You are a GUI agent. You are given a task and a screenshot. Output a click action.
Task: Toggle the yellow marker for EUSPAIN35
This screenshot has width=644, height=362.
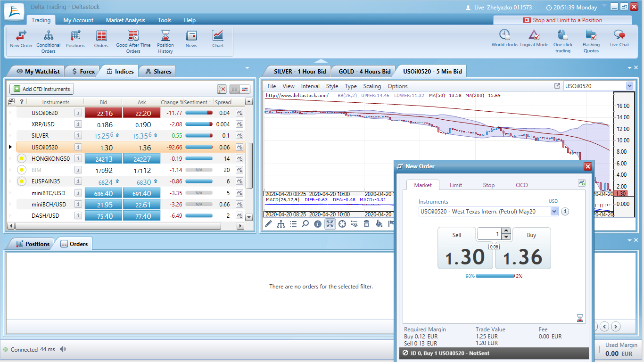[x=22, y=181]
